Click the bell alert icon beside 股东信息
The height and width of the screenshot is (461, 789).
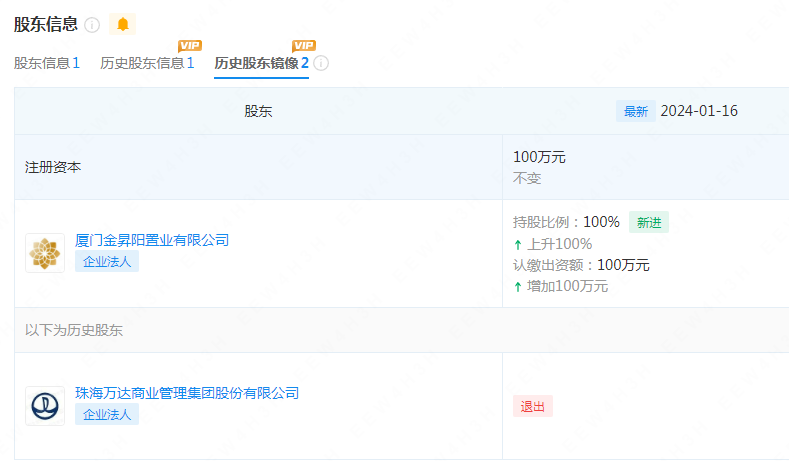123,24
